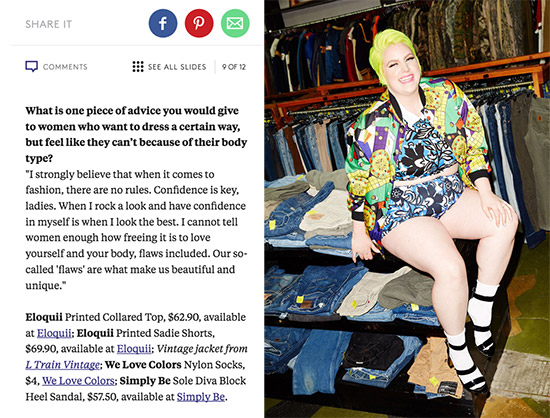Open the first Eloquii link
This screenshot has height=418, width=550.
click(54, 333)
